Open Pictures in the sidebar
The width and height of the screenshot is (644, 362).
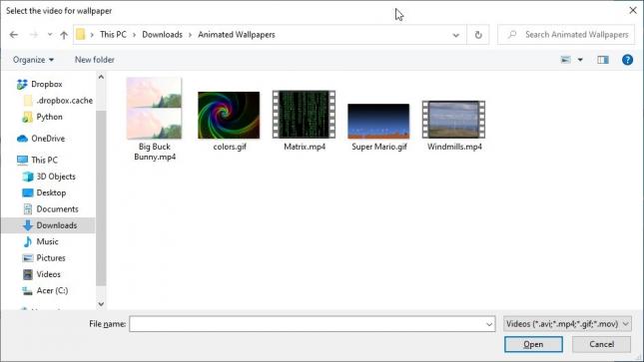click(x=51, y=258)
